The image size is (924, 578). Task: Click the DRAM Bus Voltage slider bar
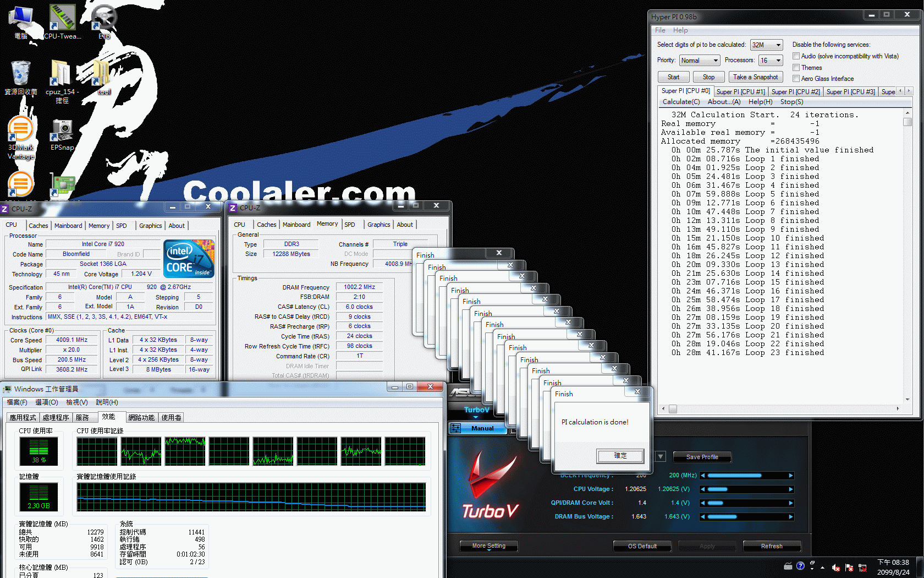pos(747,517)
